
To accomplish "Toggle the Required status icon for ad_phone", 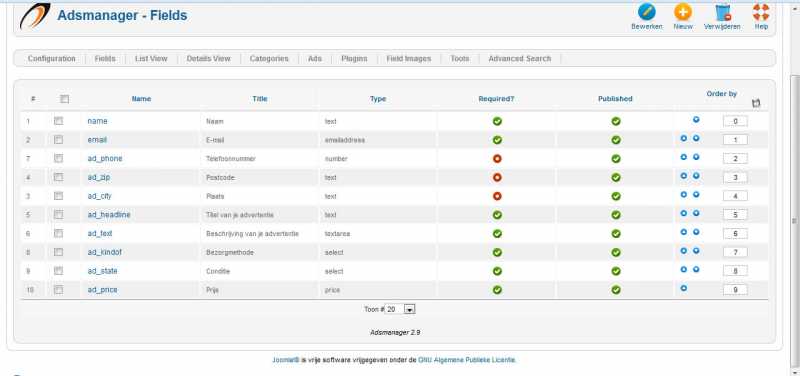I will pyautogui.click(x=497, y=159).
